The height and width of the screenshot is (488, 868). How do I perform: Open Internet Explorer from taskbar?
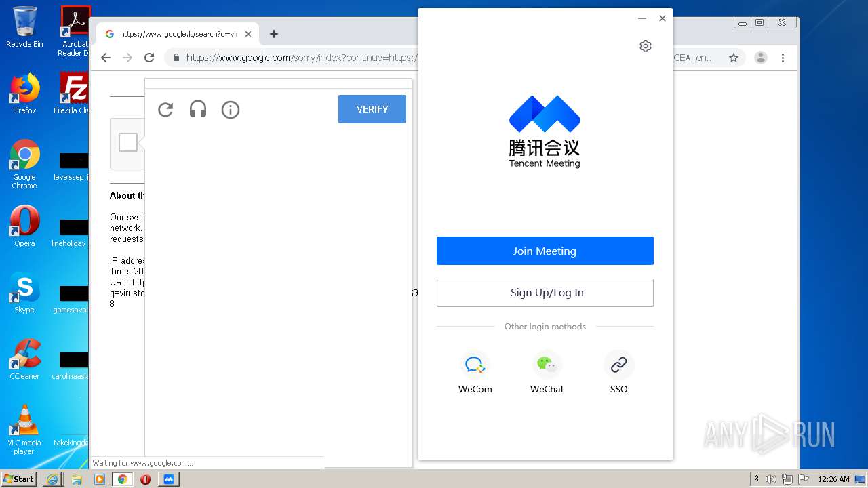52,479
